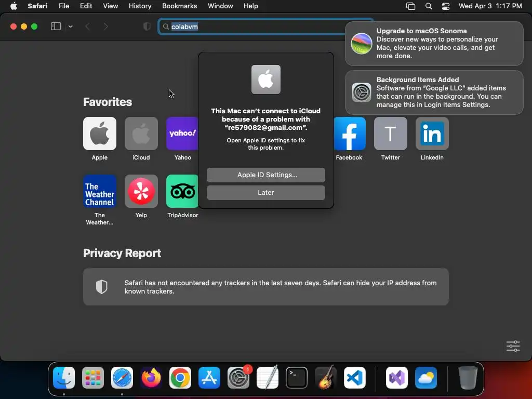532x399 pixels.
Task: Click the Apple ID Settings button
Action: point(265,175)
